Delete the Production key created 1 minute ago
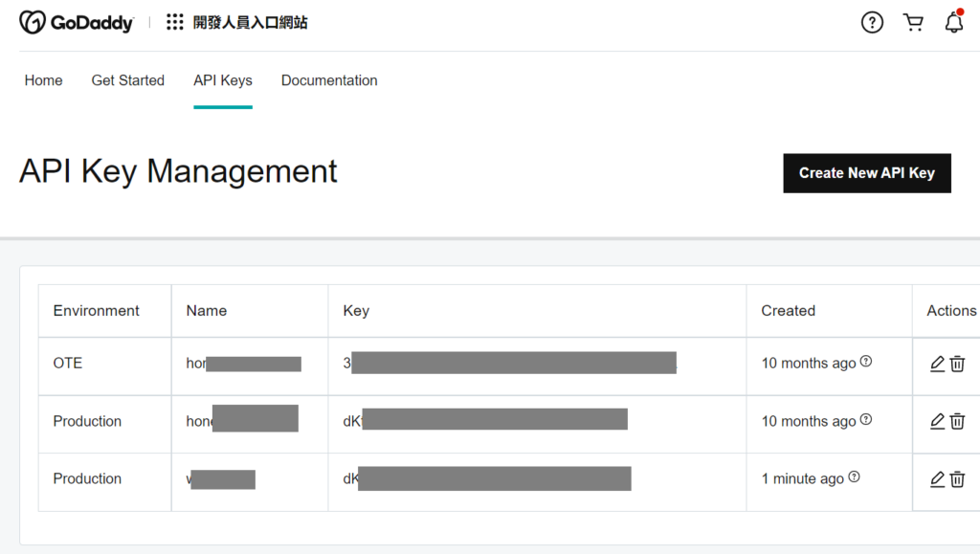Viewport: 980px width, 554px height. click(x=957, y=479)
